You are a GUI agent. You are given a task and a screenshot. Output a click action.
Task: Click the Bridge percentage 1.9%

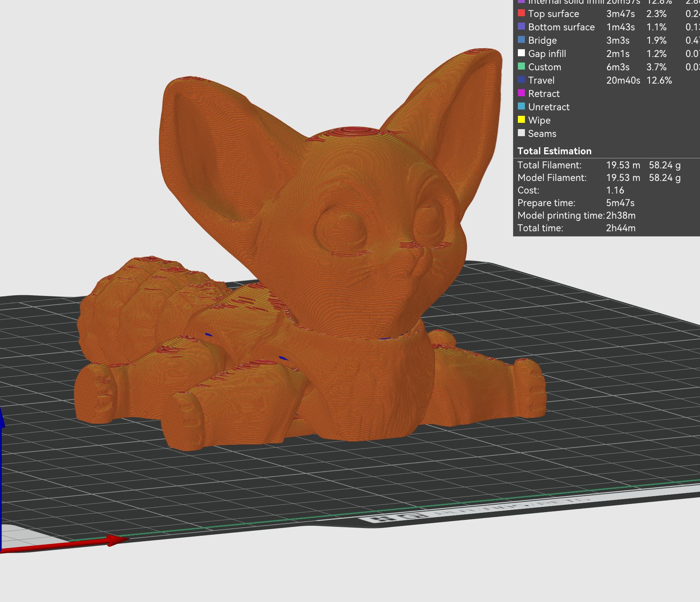pyautogui.click(x=656, y=40)
